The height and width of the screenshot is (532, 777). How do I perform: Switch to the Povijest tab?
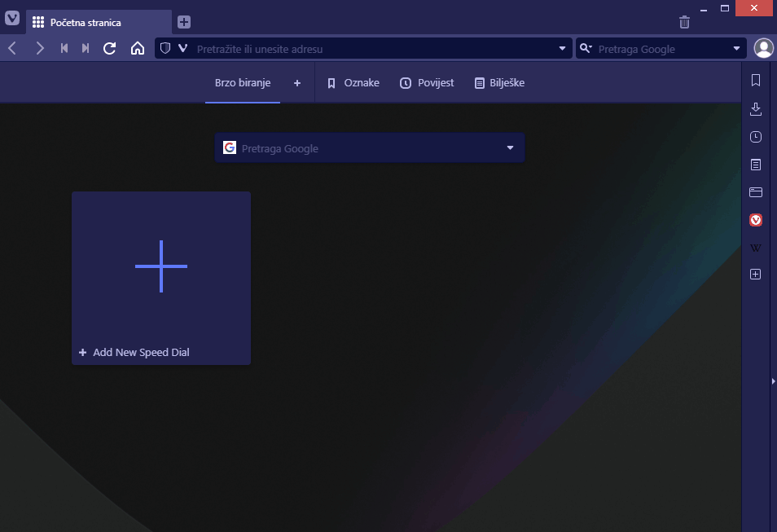pyautogui.click(x=426, y=82)
